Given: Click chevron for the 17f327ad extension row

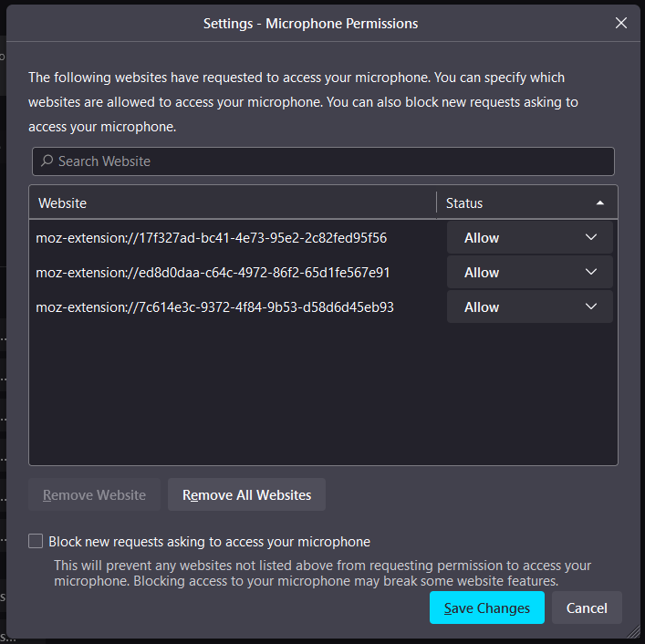Looking at the screenshot, I should tap(590, 237).
